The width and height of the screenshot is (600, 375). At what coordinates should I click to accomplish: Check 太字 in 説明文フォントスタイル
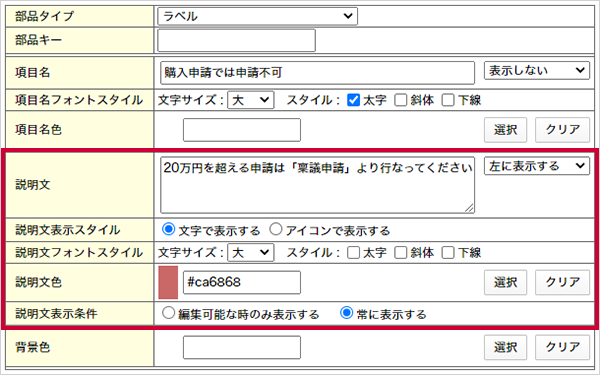coord(353,253)
